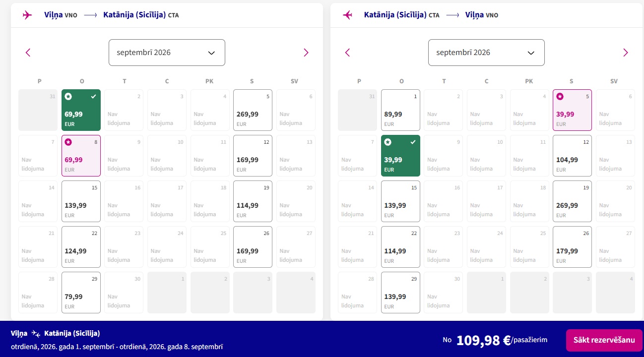Click the Viļņa VNO to Katānija route header

coord(111,15)
